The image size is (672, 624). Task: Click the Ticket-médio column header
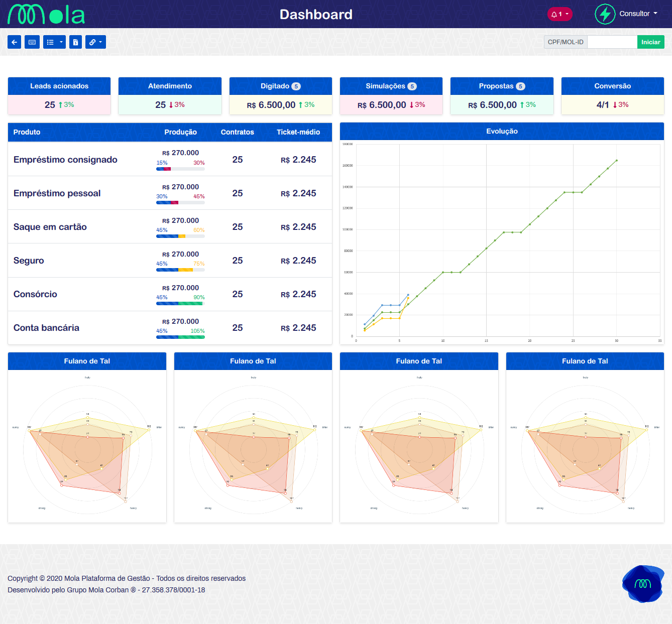(x=298, y=132)
